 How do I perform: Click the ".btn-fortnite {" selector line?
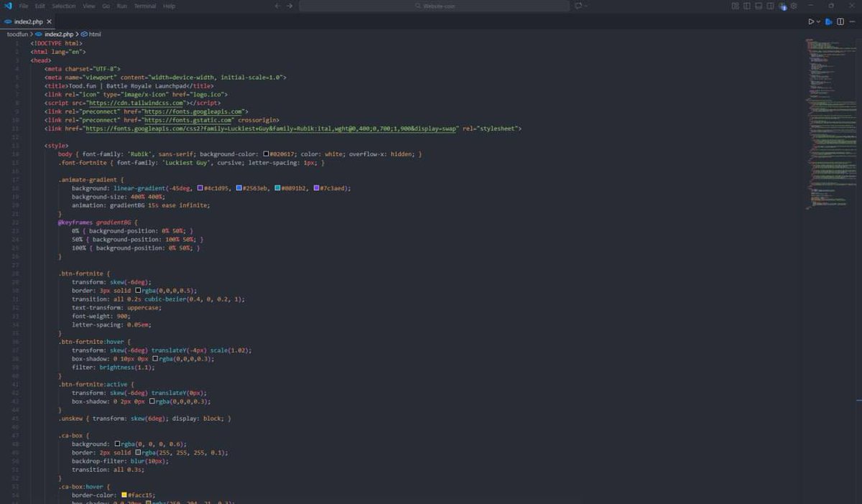[x=84, y=274]
